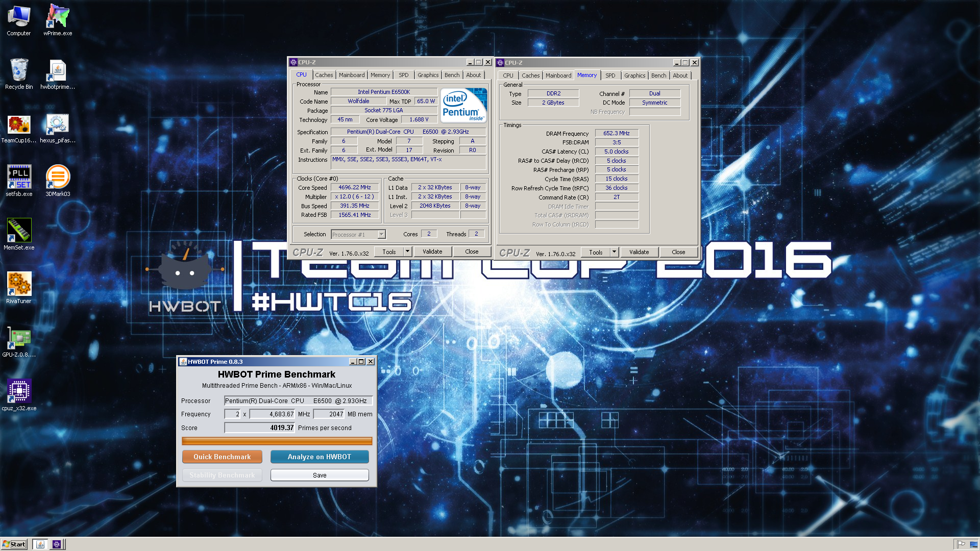Click the FSB:DRAM ratio value 3:5
The height and width of the screenshot is (551, 980).
[616, 142]
